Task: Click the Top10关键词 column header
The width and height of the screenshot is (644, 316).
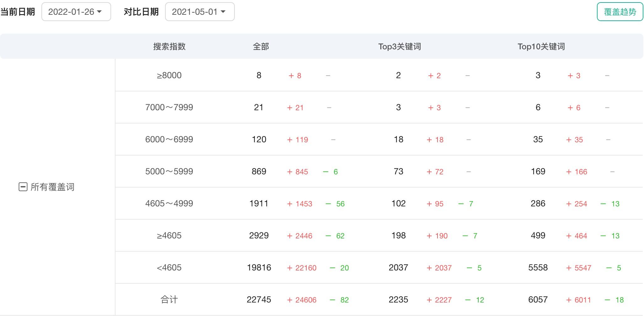Action: point(541,46)
